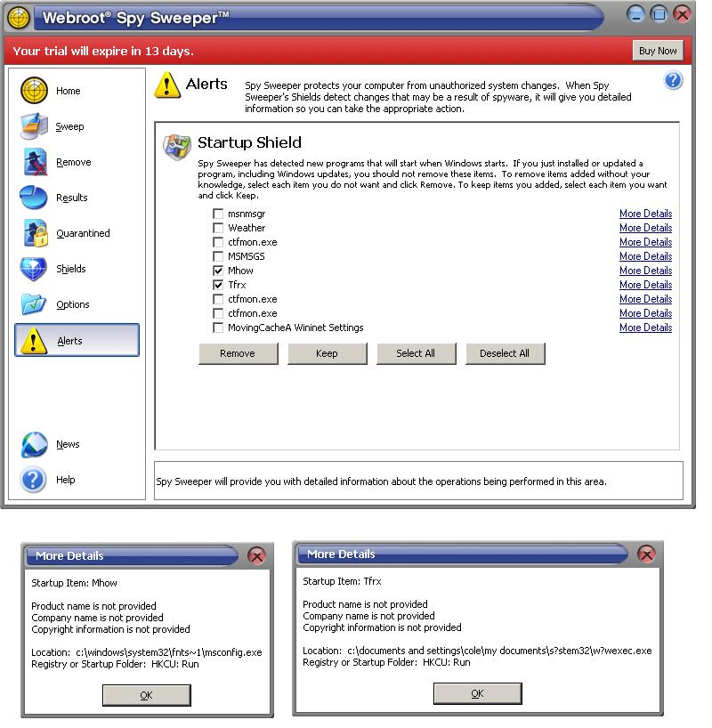Click OK in the Tfrx More Details dialog
Screen dimensions: 712x728
click(477, 693)
